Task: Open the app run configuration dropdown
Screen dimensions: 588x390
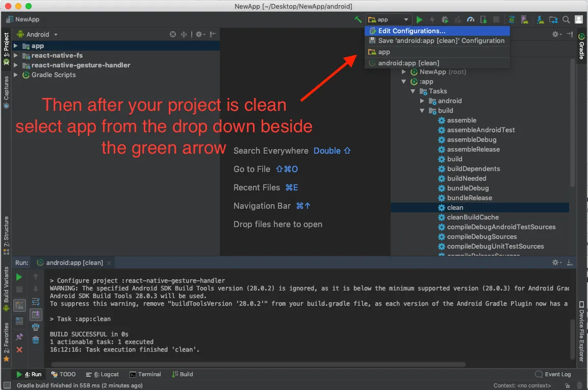Action: 389,19
